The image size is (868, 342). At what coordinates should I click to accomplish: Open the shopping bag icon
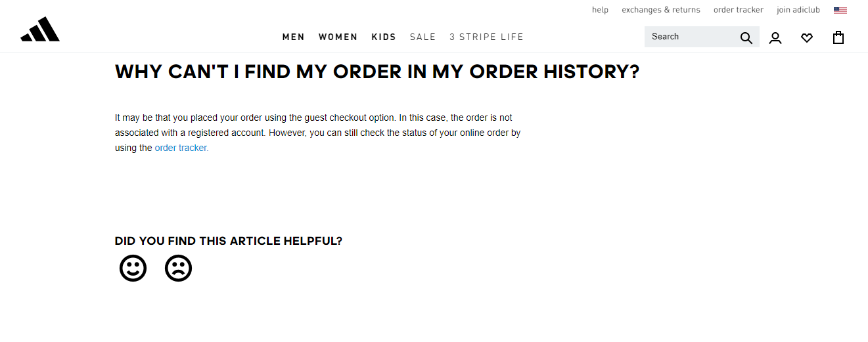pyautogui.click(x=838, y=37)
